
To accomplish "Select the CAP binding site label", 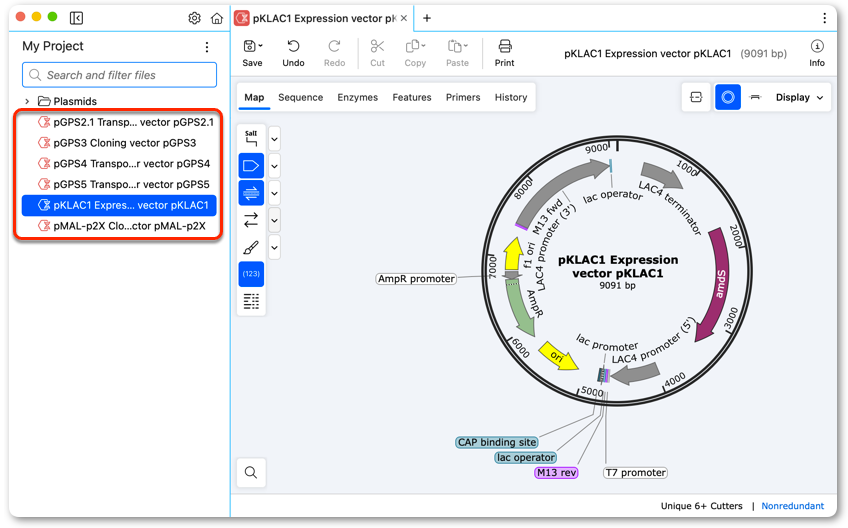I will [497, 442].
